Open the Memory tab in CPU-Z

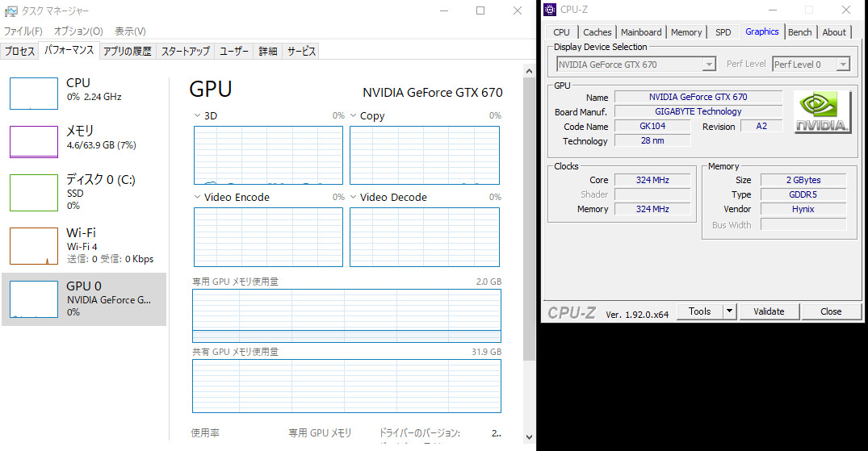pos(686,32)
